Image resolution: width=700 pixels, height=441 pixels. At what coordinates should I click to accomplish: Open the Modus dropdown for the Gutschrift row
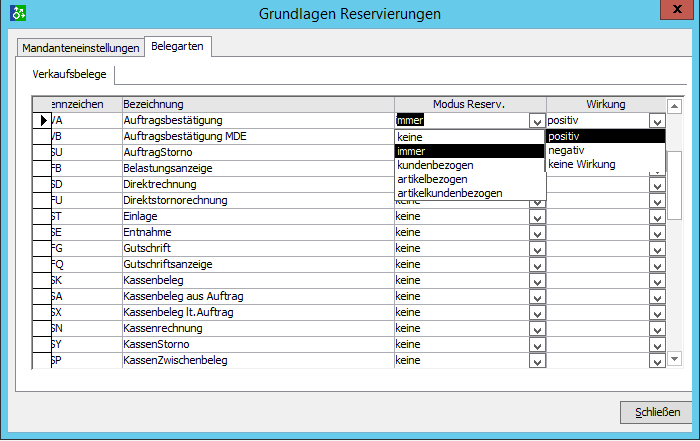[537, 249]
